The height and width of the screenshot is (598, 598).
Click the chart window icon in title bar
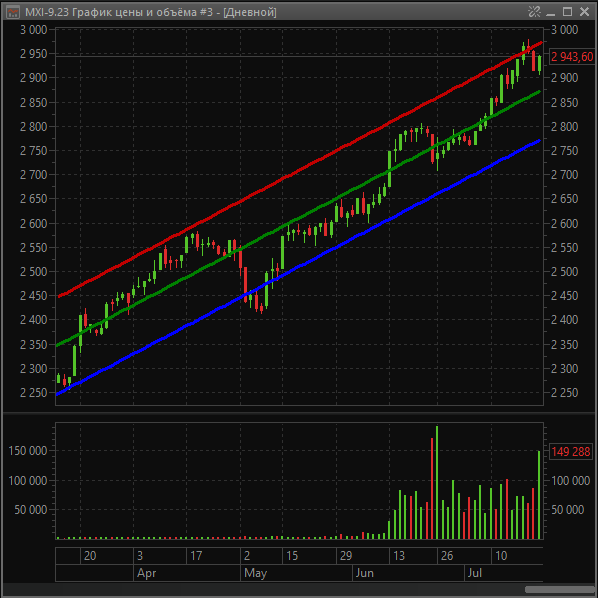tap(13, 12)
